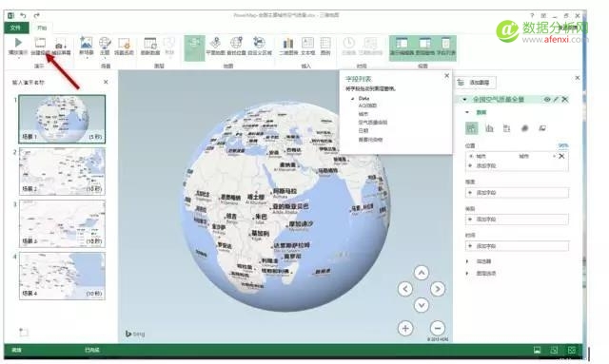Select 日期 field in Field List
The height and width of the screenshot is (364, 609).
pyautogui.click(x=363, y=131)
